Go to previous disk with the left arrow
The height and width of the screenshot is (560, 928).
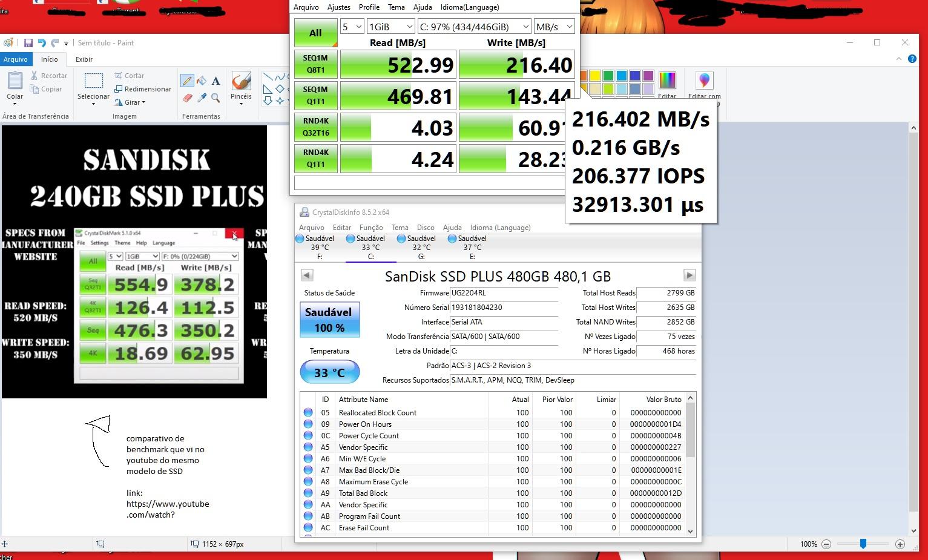(x=307, y=275)
